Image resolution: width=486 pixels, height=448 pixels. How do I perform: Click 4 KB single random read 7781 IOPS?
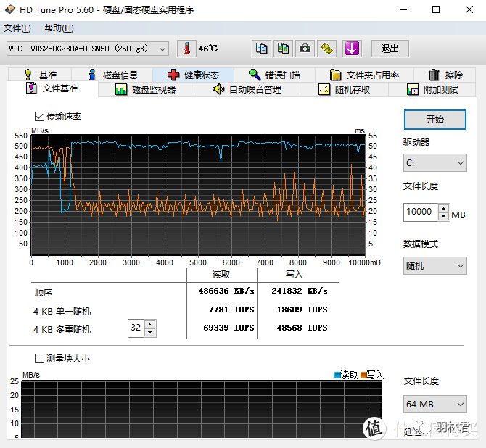(231, 310)
